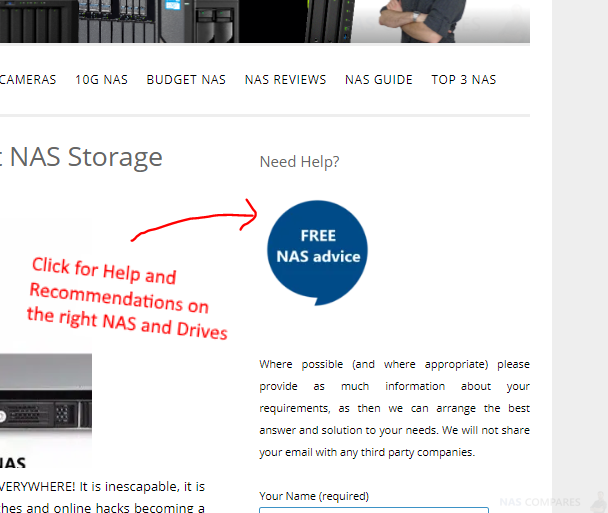Click the crossed-arms man in header banner
Image resolution: width=608 pixels, height=513 pixels.
coord(423,20)
